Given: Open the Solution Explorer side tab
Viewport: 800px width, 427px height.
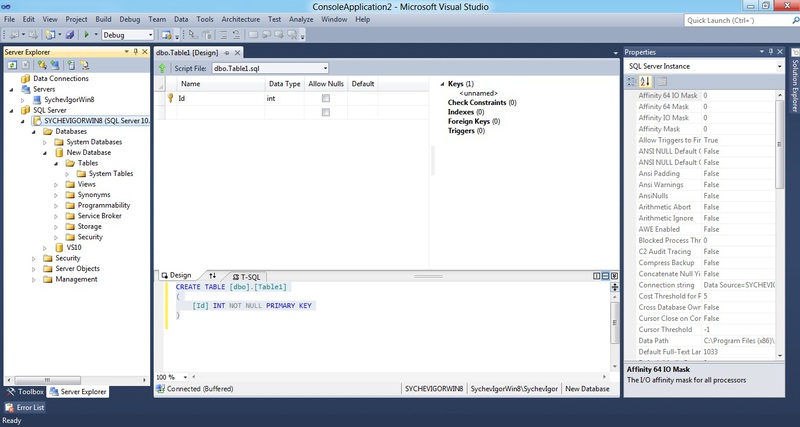Looking at the screenshot, I should tap(795, 81).
